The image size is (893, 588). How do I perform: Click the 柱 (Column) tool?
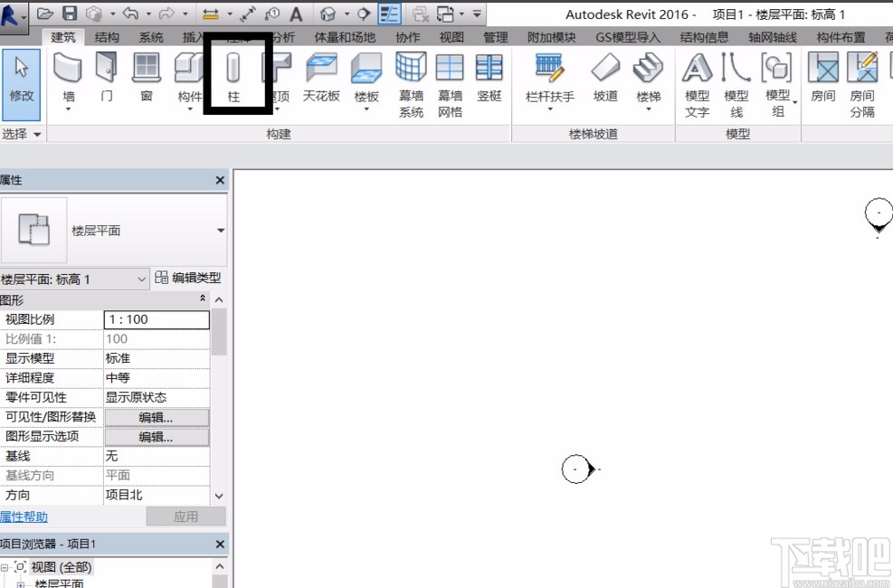point(233,77)
